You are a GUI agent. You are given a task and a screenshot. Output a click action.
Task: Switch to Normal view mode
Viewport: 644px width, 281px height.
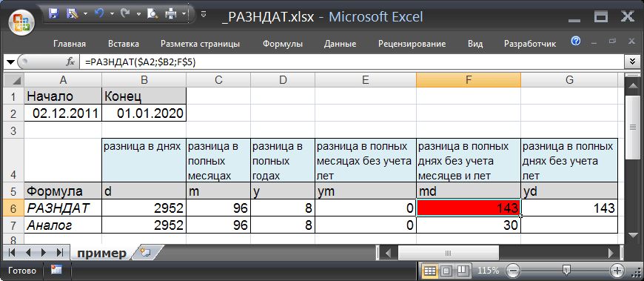(x=429, y=271)
